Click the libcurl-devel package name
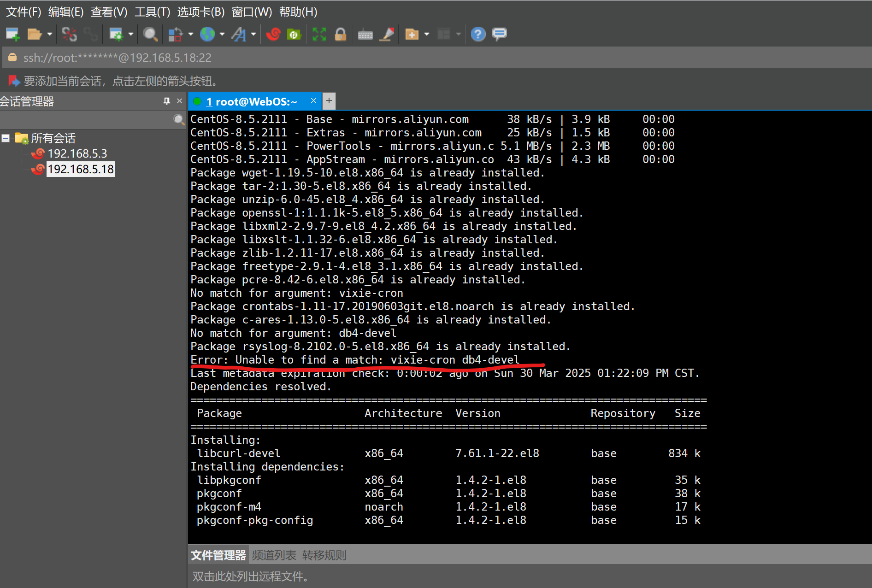872x588 pixels. point(238,453)
